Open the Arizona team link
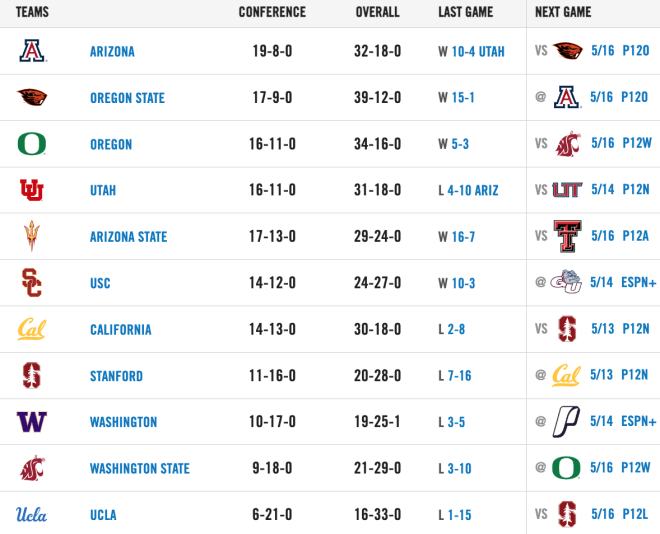The height and width of the screenshot is (534, 660). click(x=112, y=51)
